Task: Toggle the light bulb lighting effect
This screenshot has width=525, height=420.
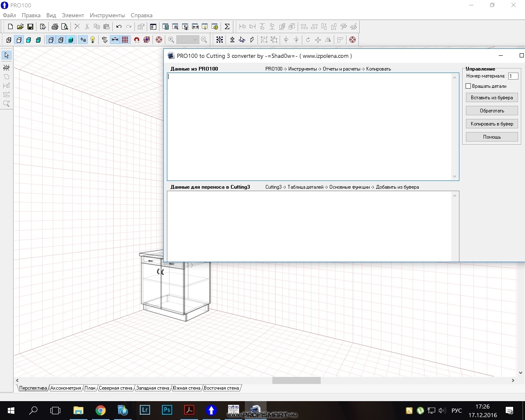Action: (93, 40)
